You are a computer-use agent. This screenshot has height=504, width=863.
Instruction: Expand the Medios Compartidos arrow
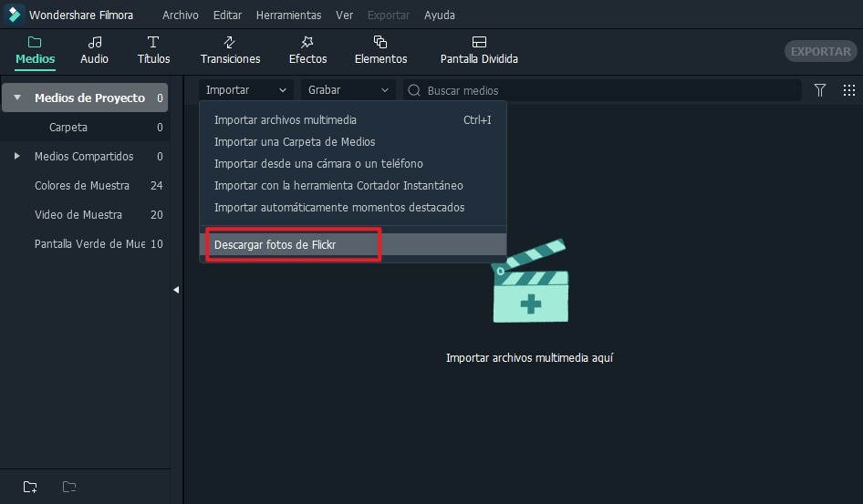[17, 156]
